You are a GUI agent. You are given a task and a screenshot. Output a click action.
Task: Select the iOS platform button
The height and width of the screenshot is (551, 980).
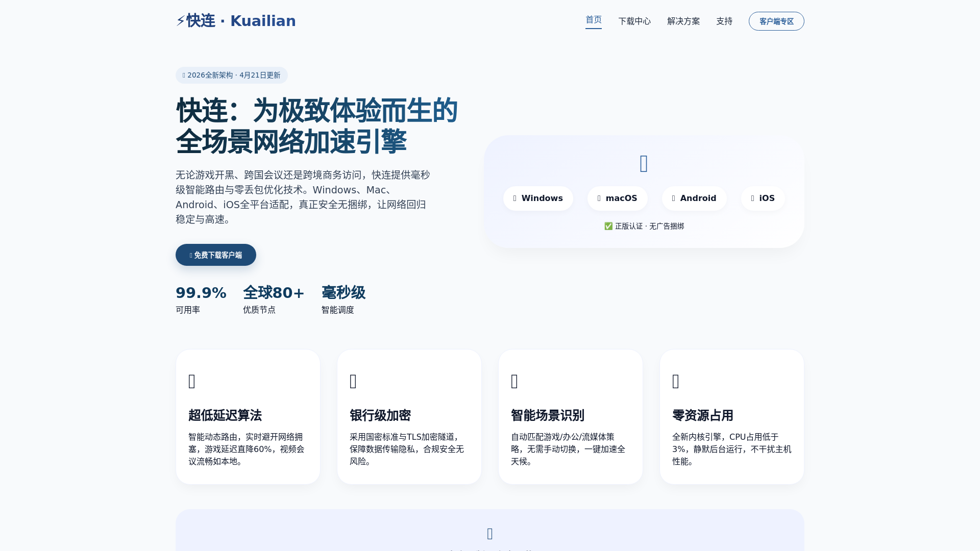tap(763, 198)
